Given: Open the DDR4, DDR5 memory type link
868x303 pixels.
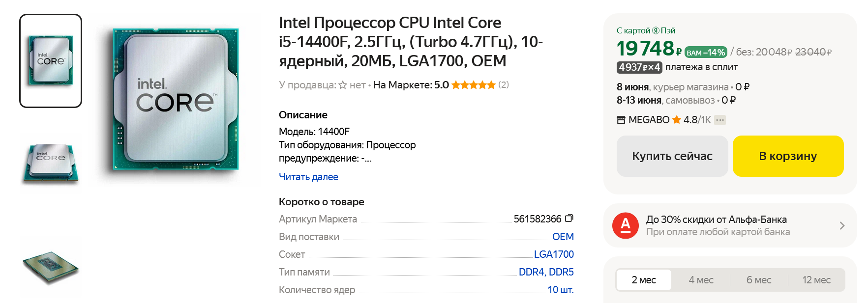Looking at the screenshot, I should click(x=546, y=272).
